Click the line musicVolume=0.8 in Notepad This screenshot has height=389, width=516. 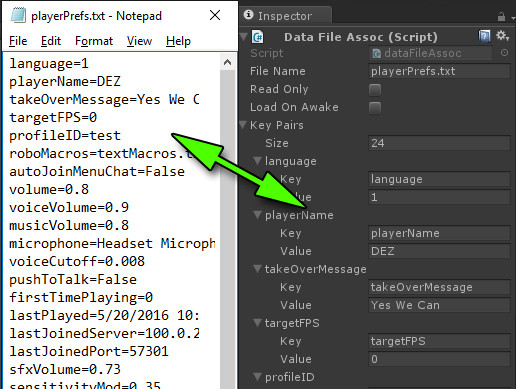click(69, 225)
